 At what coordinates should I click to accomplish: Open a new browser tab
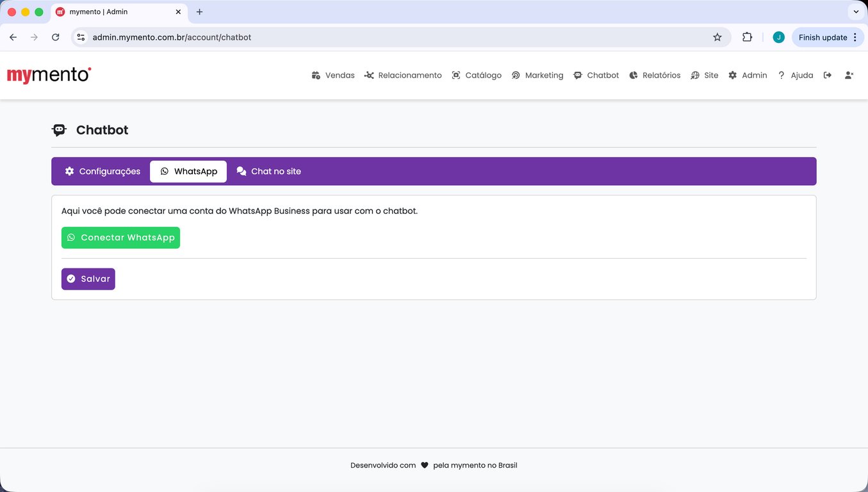pyautogui.click(x=199, y=12)
